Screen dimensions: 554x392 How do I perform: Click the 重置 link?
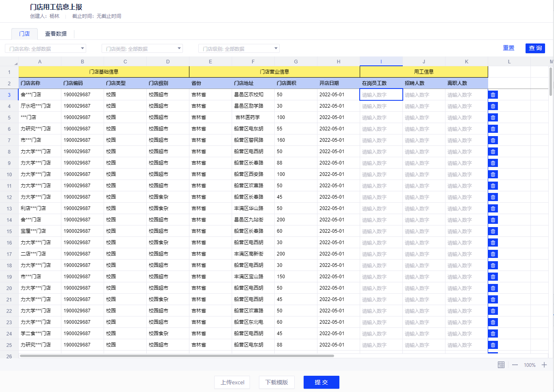click(x=508, y=48)
